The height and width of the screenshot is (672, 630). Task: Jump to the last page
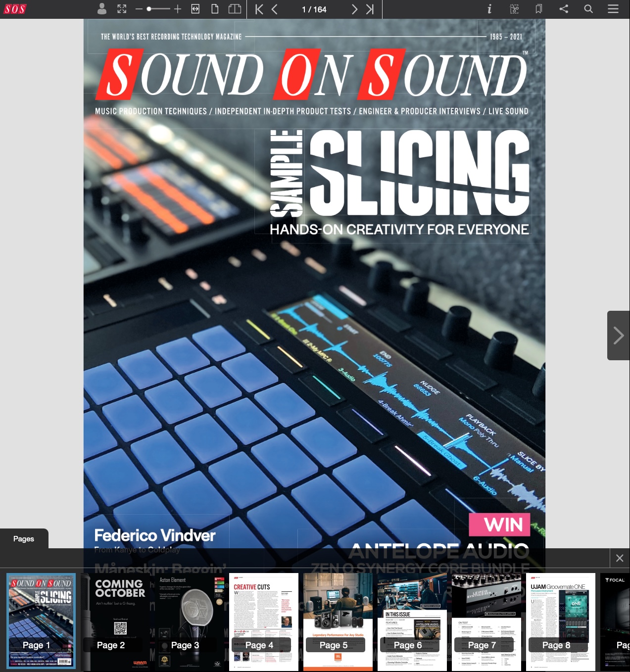tap(370, 9)
